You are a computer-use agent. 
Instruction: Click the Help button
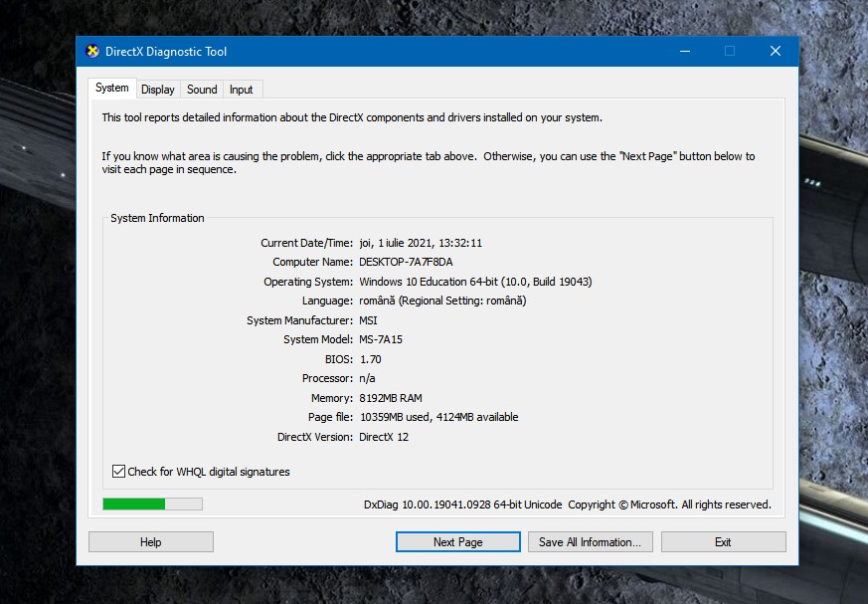[x=150, y=542]
